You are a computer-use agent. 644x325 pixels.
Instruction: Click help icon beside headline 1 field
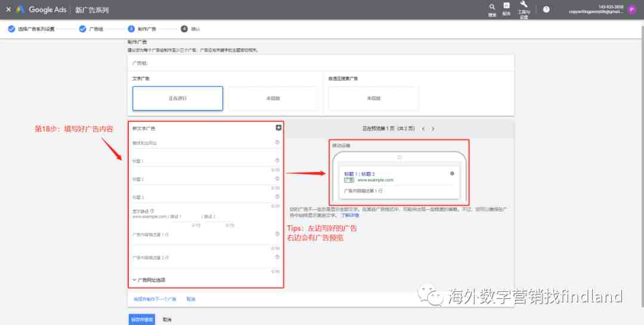click(x=277, y=160)
